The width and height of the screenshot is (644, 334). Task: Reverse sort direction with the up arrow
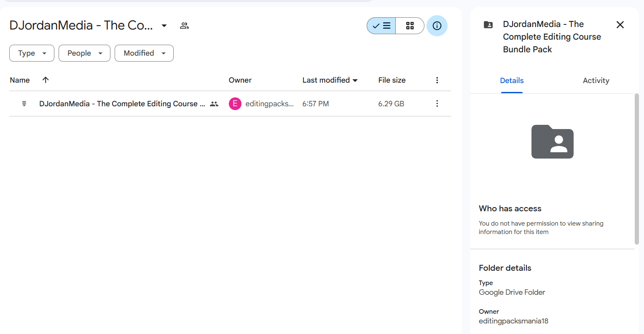point(46,80)
